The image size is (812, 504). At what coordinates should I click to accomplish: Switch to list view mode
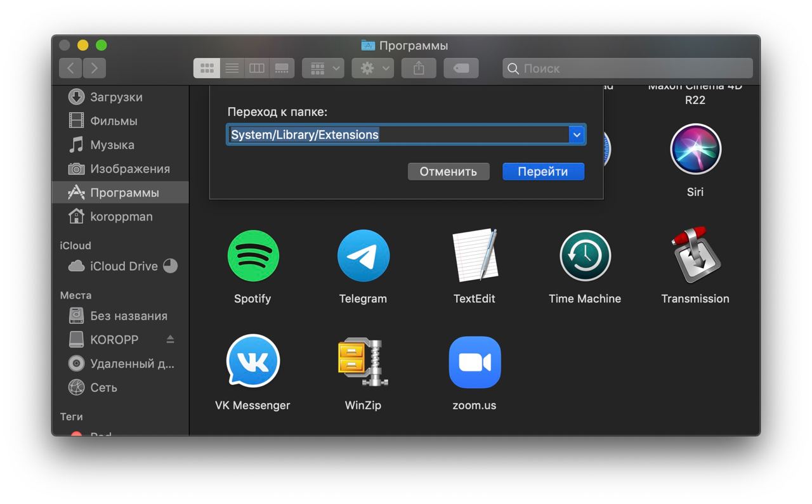(x=232, y=68)
